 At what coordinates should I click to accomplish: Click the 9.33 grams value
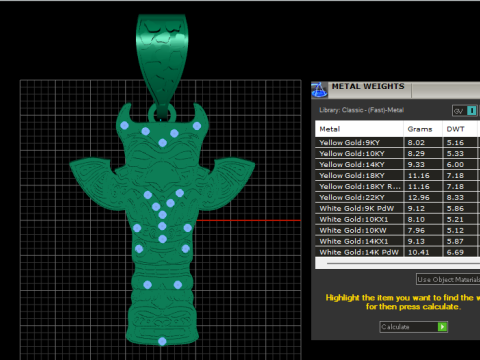(x=416, y=165)
